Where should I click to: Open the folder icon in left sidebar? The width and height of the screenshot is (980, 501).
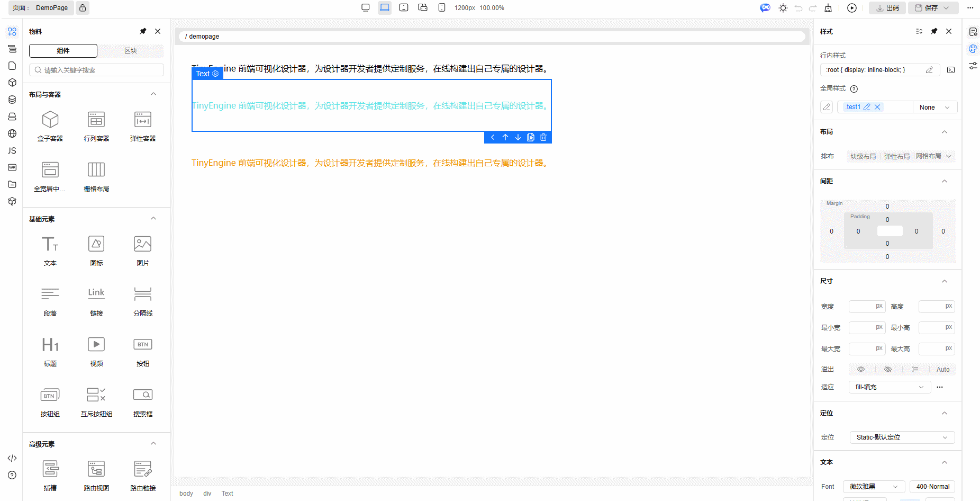(x=12, y=184)
